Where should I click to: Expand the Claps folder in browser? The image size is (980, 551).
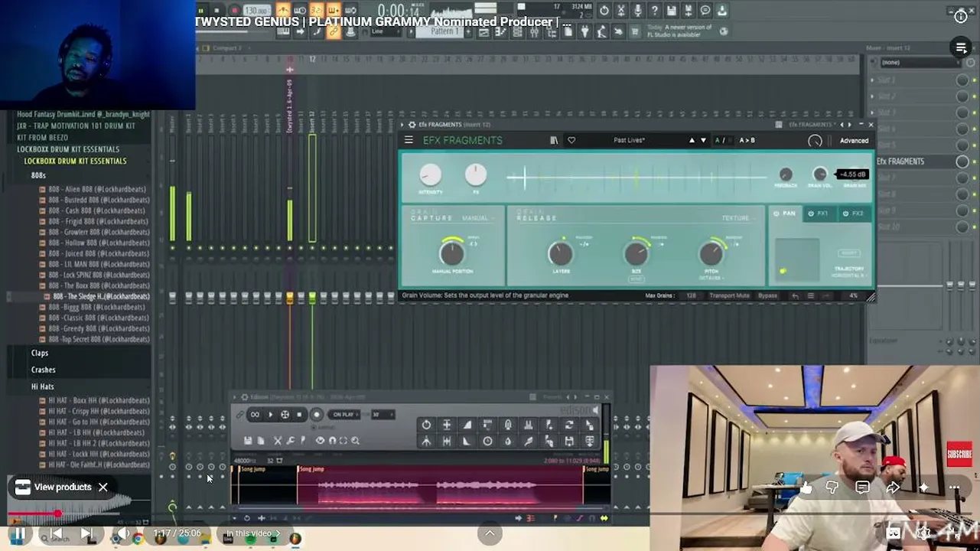[40, 353]
